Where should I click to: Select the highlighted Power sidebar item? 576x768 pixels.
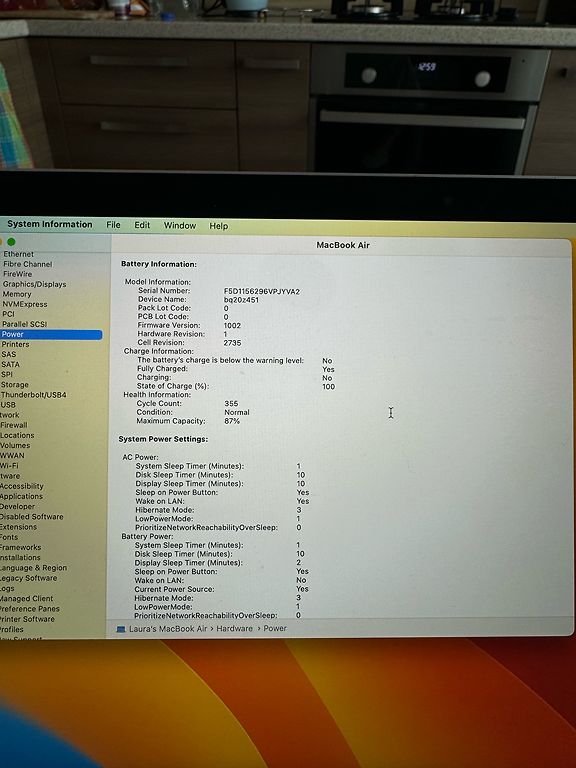[51, 335]
